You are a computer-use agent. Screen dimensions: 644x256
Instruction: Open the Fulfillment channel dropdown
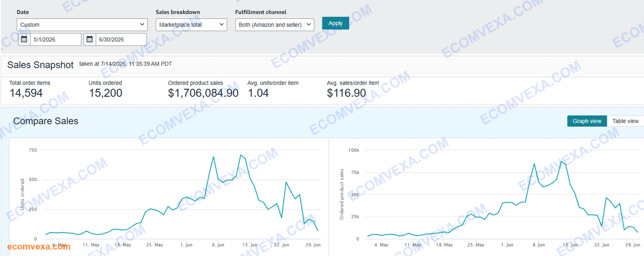(275, 25)
